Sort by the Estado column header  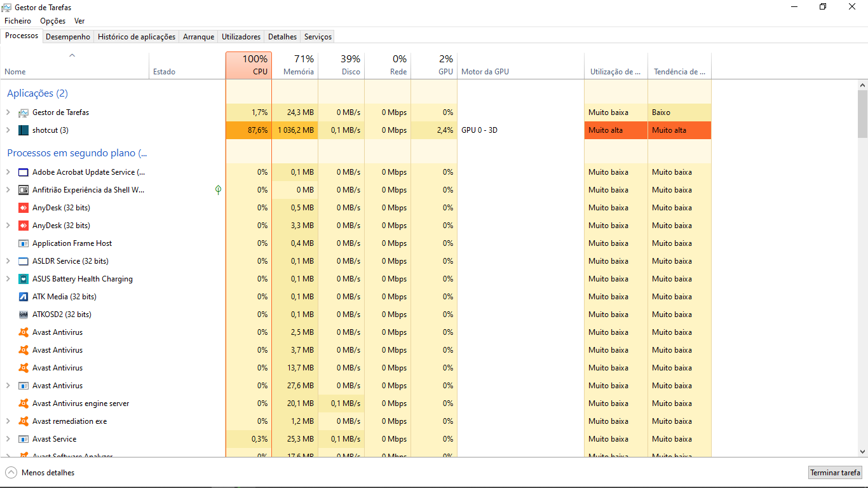187,65
